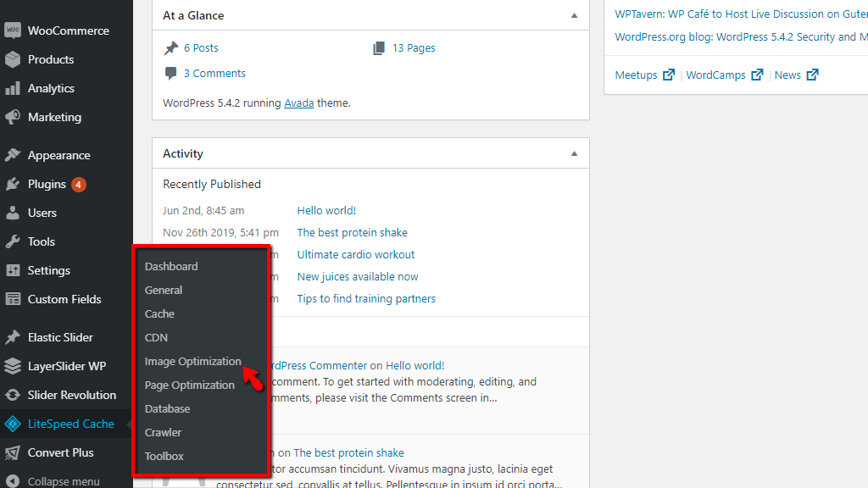Click the Convert Plus icon
This screenshot has width=868, height=488.
click(13, 452)
